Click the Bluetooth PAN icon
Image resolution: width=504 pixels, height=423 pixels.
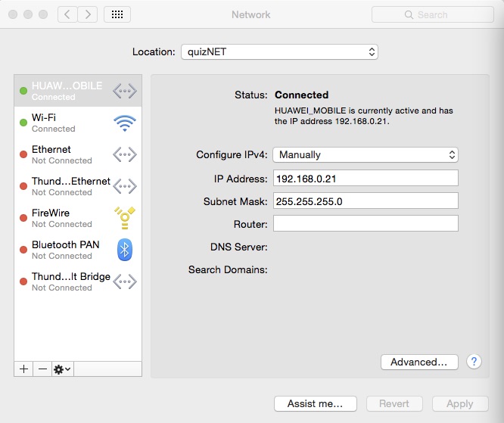tap(124, 250)
